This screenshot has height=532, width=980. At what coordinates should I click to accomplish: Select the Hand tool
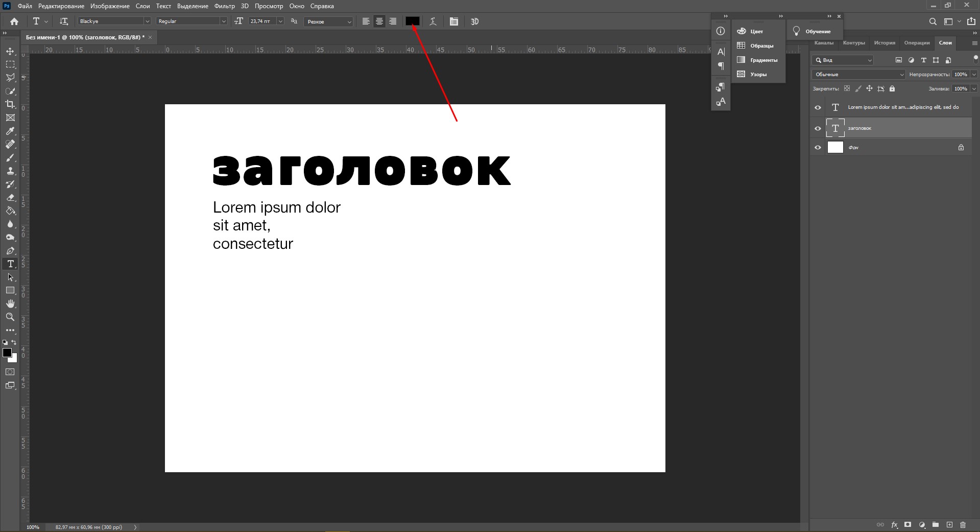(10, 304)
